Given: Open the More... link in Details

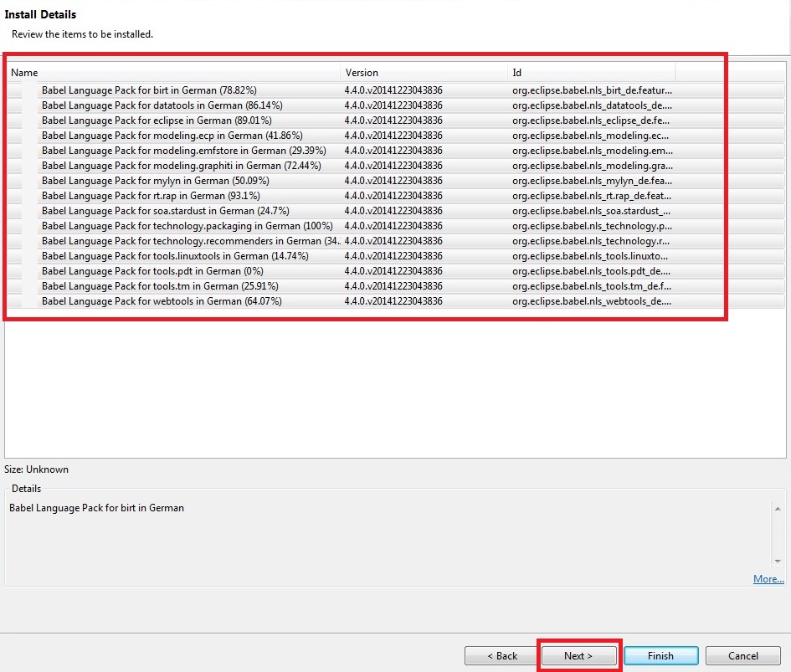Looking at the screenshot, I should 768,578.
